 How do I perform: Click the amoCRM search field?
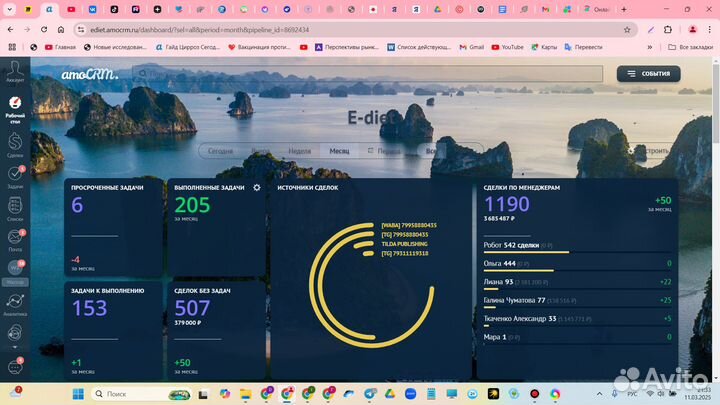[x=370, y=74]
